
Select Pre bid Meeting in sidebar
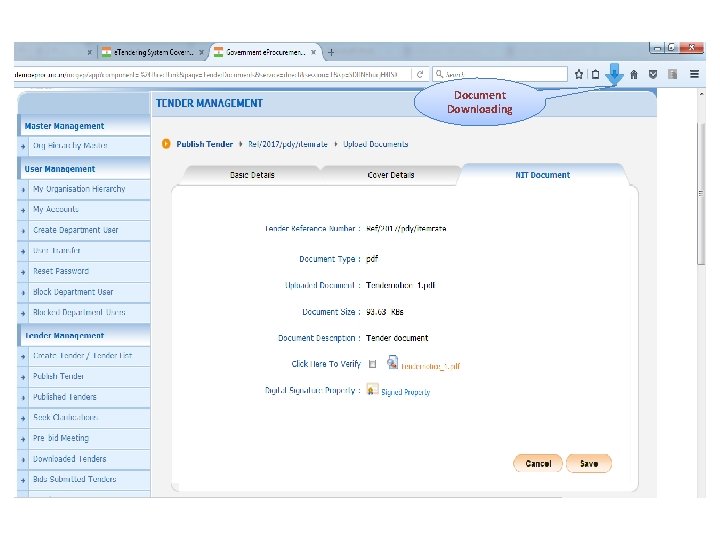89,439
